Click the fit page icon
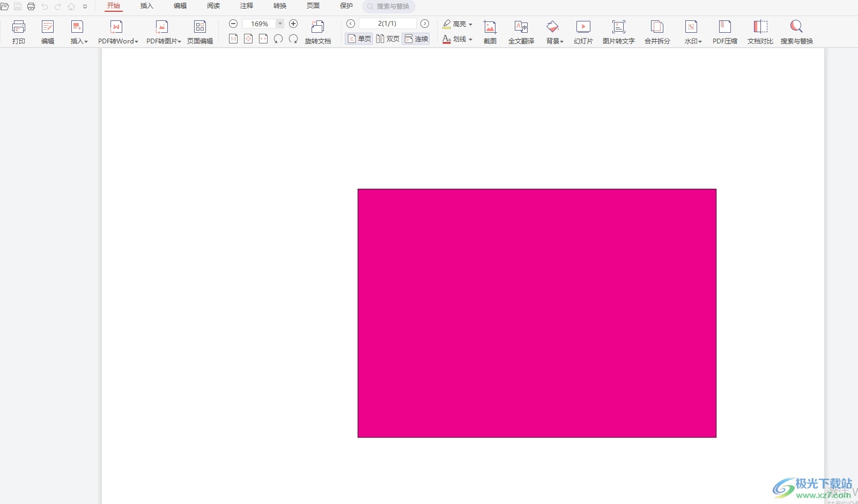The height and width of the screenshot is (504, 858). point(248,39)
